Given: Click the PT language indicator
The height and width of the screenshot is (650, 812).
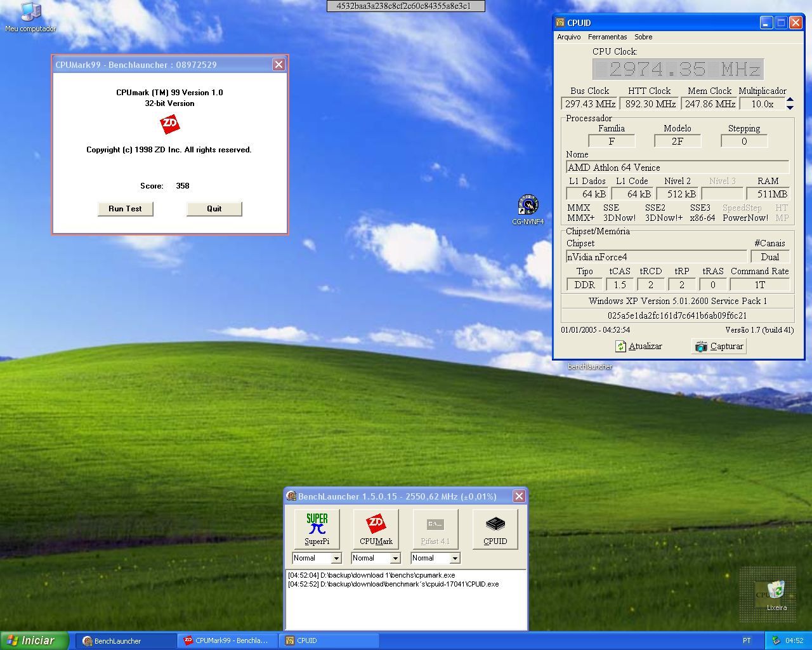Looking at the screenshot, I should pyautogui.click(x=747, y=641).
